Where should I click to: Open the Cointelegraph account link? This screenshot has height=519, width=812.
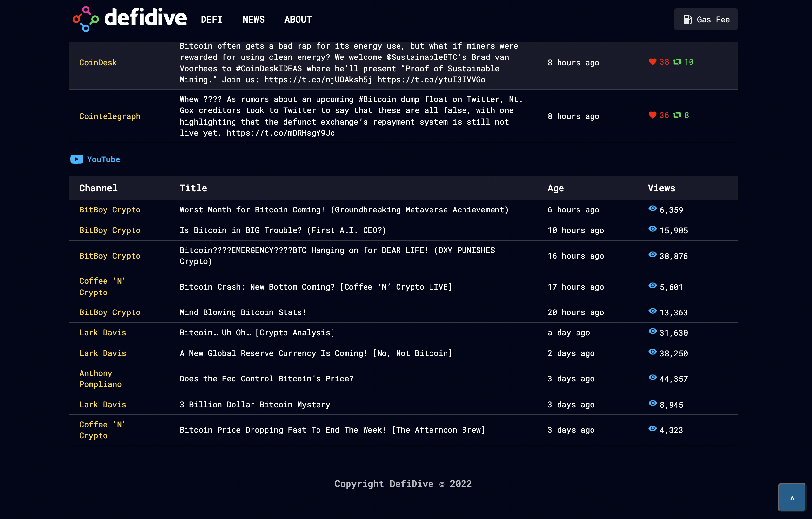click(110, 116)
